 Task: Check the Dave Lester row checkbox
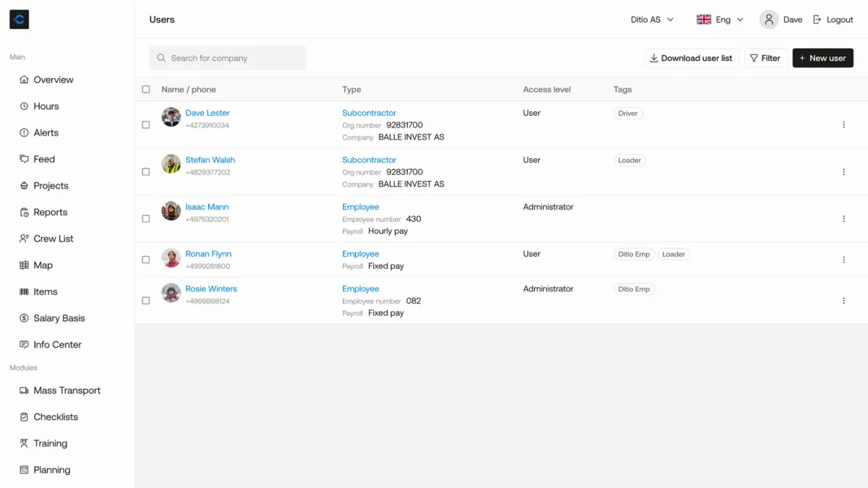point(146,125)
